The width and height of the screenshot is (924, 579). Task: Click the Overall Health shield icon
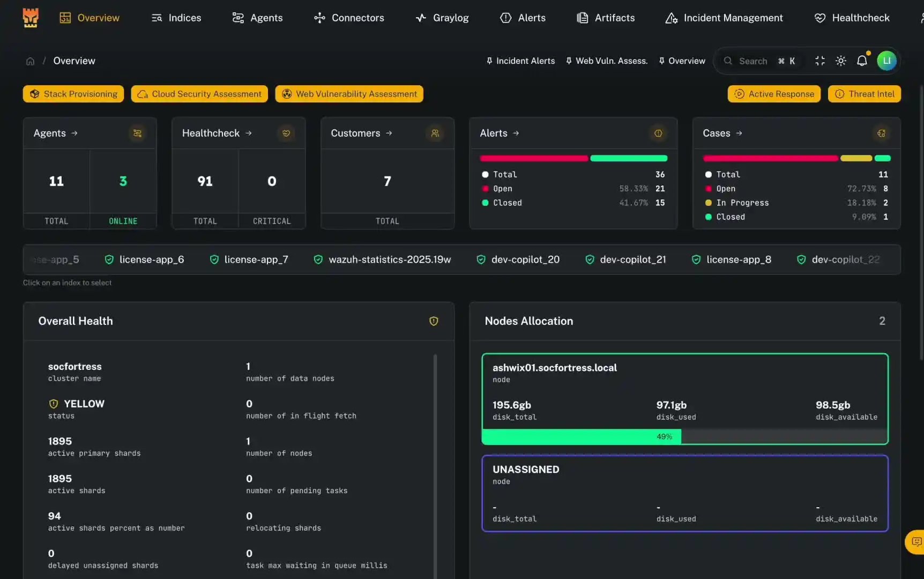(434, 321)
